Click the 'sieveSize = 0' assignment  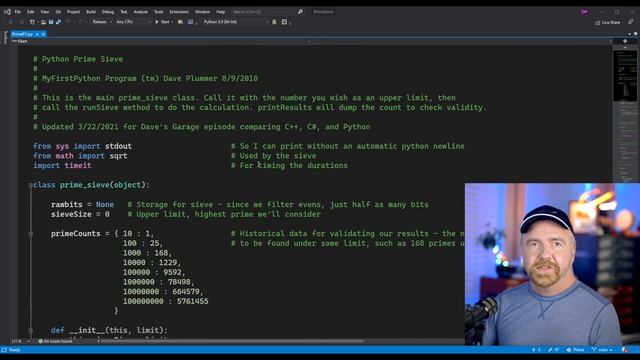(80, 214)
